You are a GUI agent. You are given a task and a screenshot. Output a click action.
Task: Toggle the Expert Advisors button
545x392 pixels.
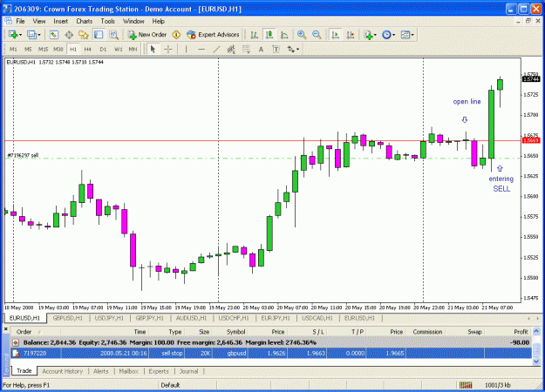click(213, 35)
